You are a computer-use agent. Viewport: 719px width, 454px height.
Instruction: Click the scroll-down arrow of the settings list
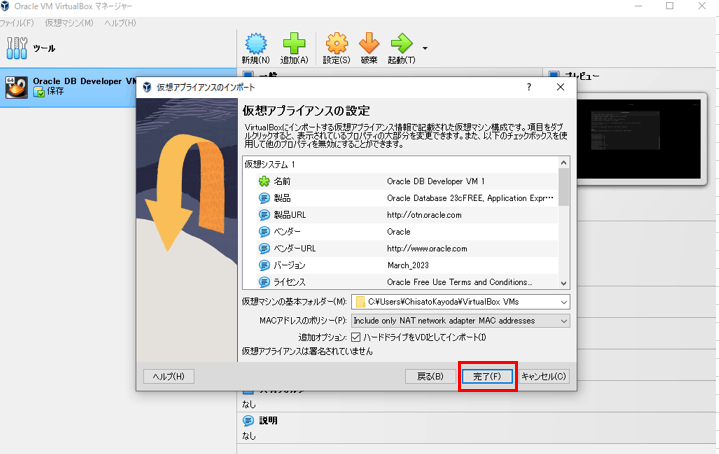pyautogui.click(x=564, y=283)
